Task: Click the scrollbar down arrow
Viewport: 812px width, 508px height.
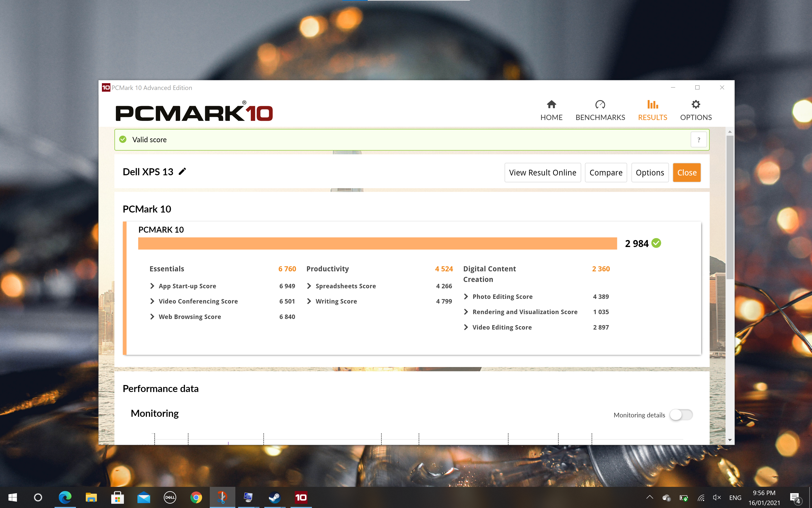Action: (730, 440)
